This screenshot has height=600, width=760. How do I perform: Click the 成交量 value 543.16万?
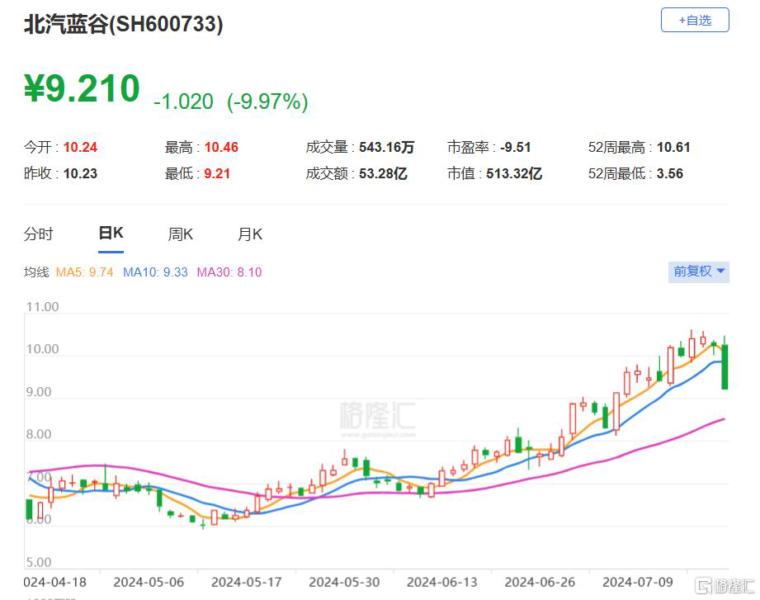(x=386, y=147)
